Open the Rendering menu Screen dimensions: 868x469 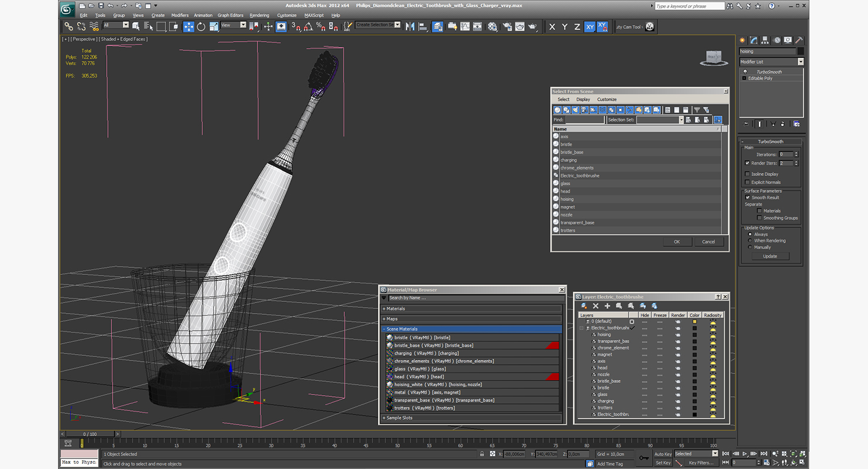pyautogui.click(x=259, y=15)
